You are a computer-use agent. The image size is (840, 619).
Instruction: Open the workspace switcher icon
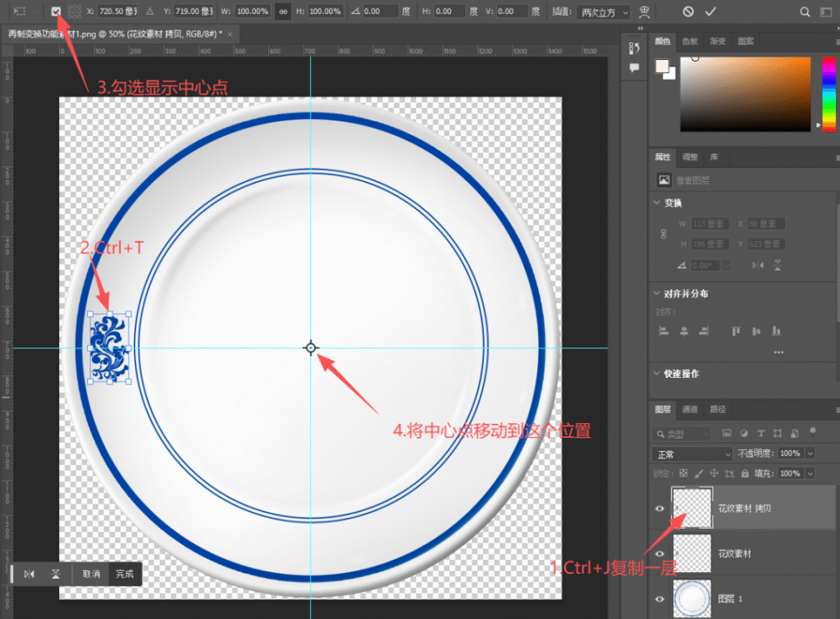(x=825, y=11)
